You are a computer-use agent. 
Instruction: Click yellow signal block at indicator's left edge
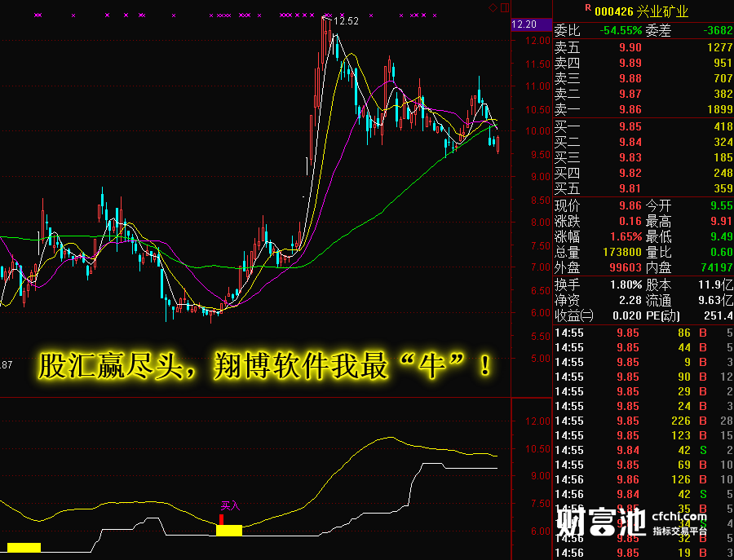click(24, 548)
